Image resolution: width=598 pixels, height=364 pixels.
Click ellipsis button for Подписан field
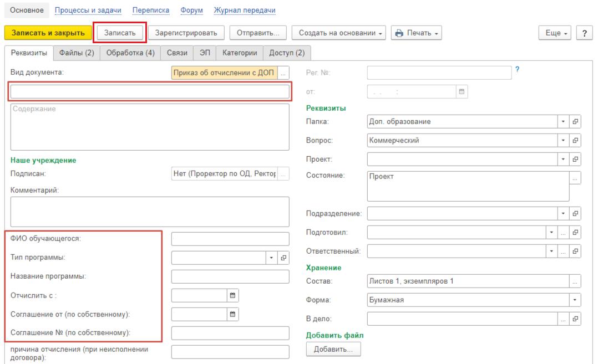[283, 173]
